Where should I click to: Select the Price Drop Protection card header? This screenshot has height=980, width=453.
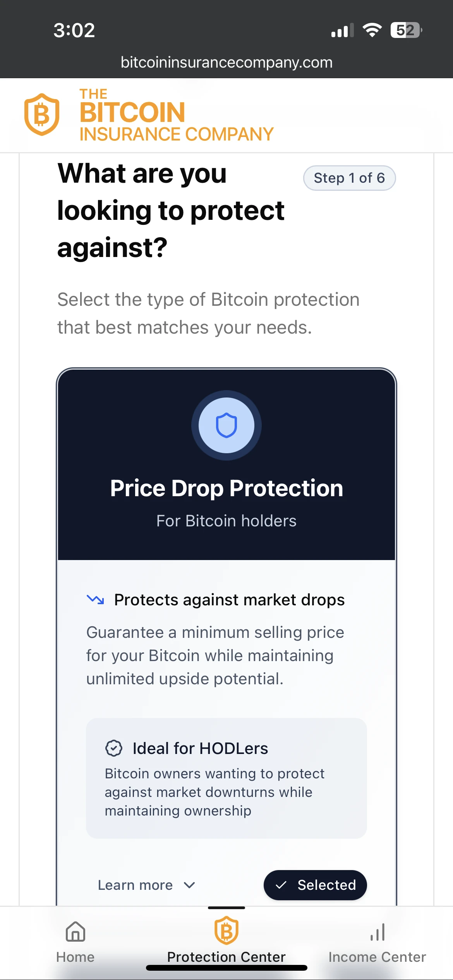point(226,488)
